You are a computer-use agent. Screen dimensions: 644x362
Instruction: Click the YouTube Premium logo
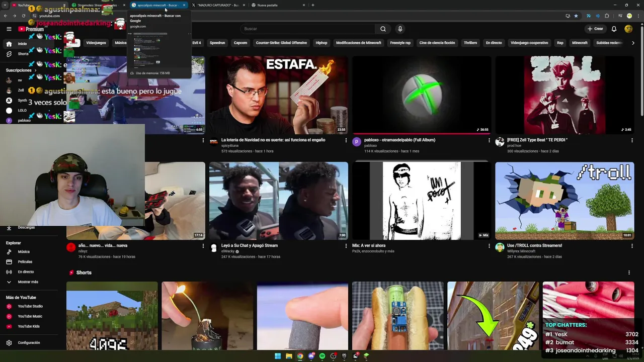[x=31, y=29]
